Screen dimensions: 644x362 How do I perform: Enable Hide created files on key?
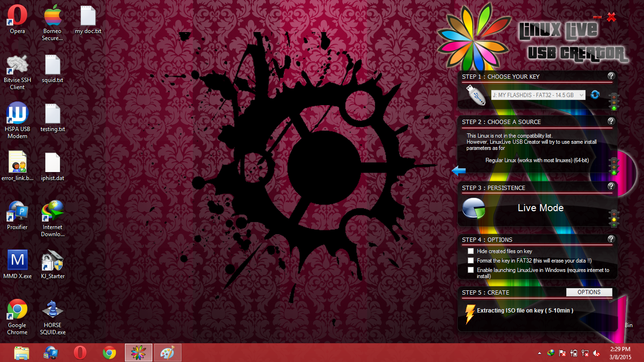click(x=471, y=251)
